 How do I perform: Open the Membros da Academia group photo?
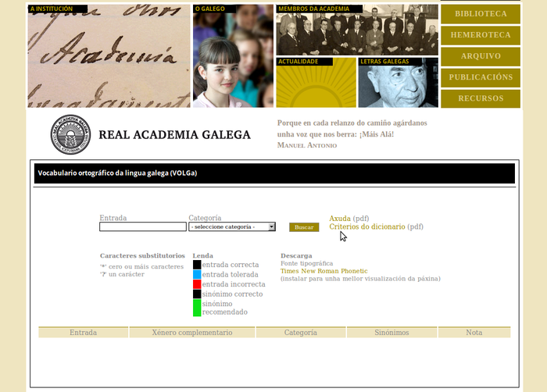pos(357,30)
